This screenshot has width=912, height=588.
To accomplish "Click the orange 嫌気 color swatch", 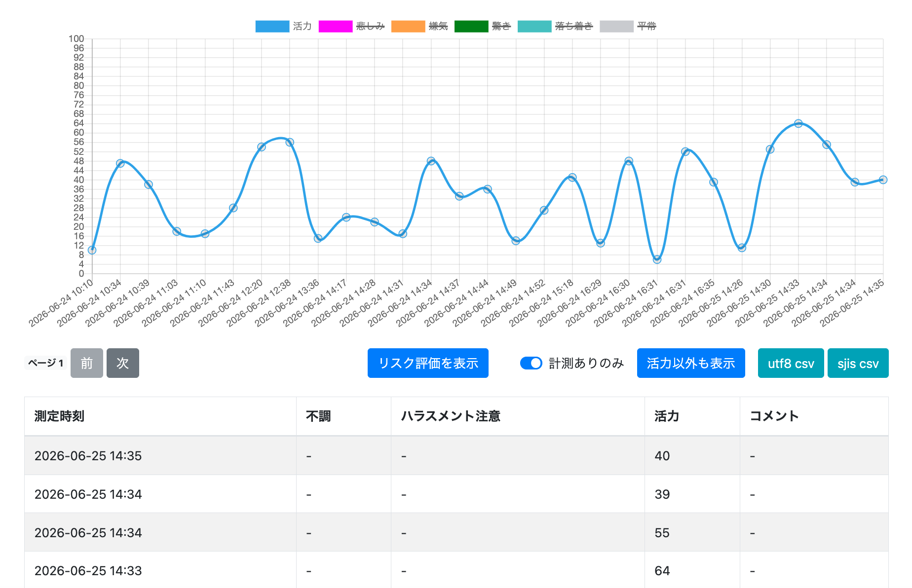I will [408, 26].
